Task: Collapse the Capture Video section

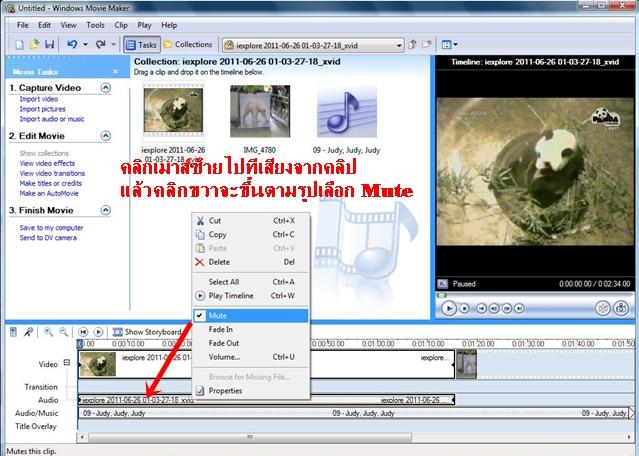Action: [106, 88]
